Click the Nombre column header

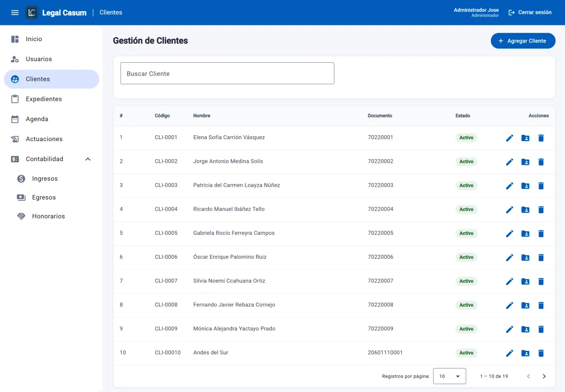pyautogui.click(x=202, y=116)
